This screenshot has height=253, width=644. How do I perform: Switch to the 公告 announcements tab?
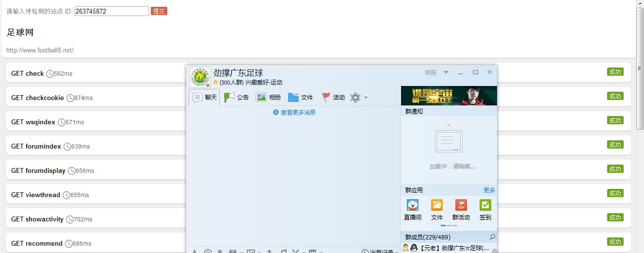236,97
